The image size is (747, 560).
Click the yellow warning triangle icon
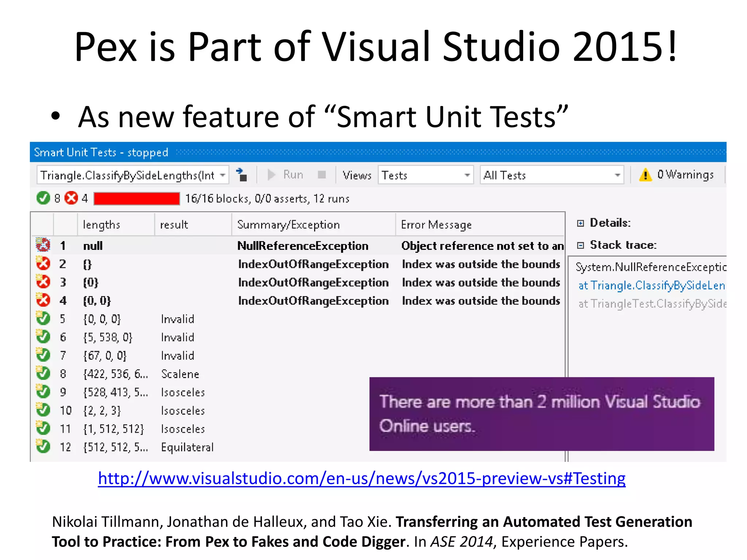coord(645,175)
